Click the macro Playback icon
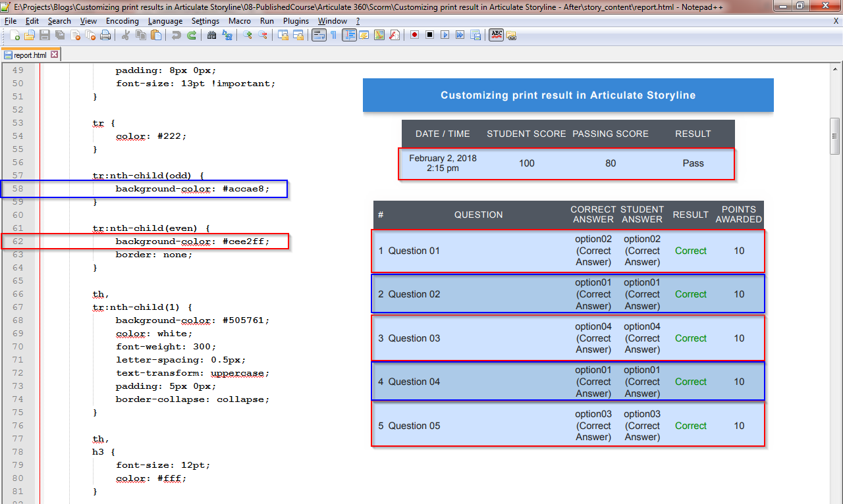 click(x=445, y=35)
